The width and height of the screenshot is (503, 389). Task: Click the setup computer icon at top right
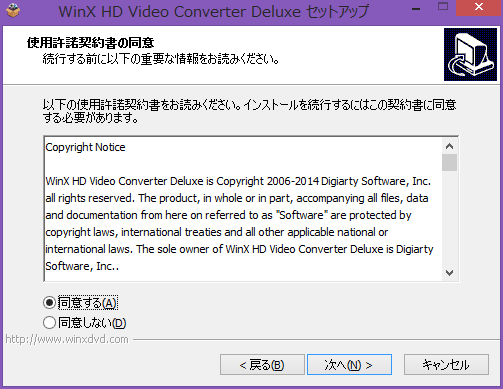[470, 54]
